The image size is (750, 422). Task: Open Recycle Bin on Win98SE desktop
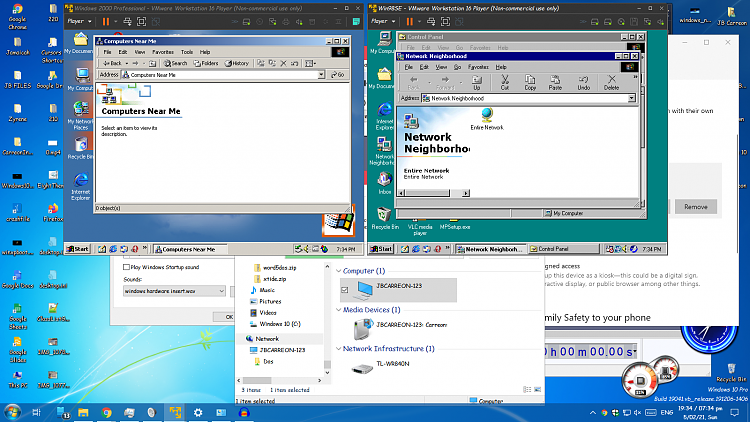pyautogui.click(x=385, y=218)
